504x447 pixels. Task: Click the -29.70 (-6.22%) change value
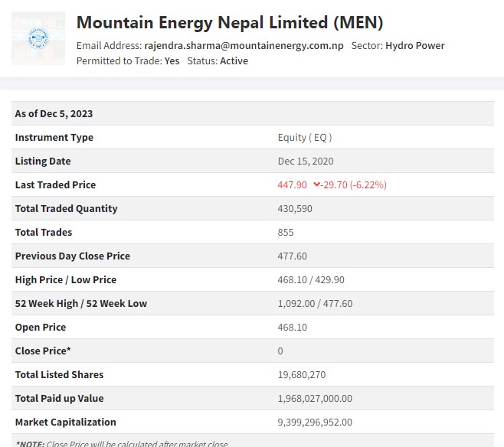355,184
